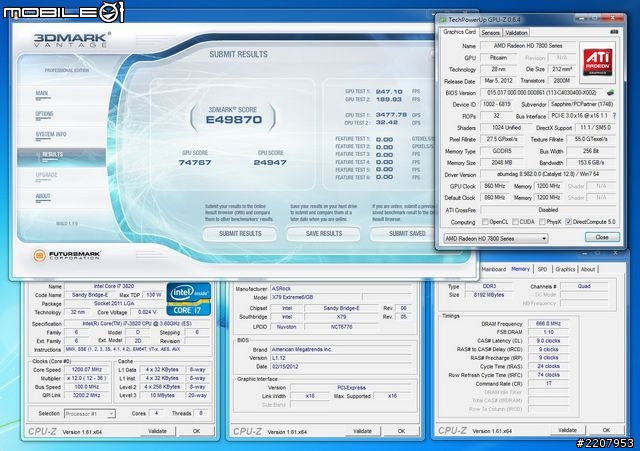Screen dimensions: 640x451
Task: Click the memory Size value 8192 MBytes
Action: pos(489,295)
